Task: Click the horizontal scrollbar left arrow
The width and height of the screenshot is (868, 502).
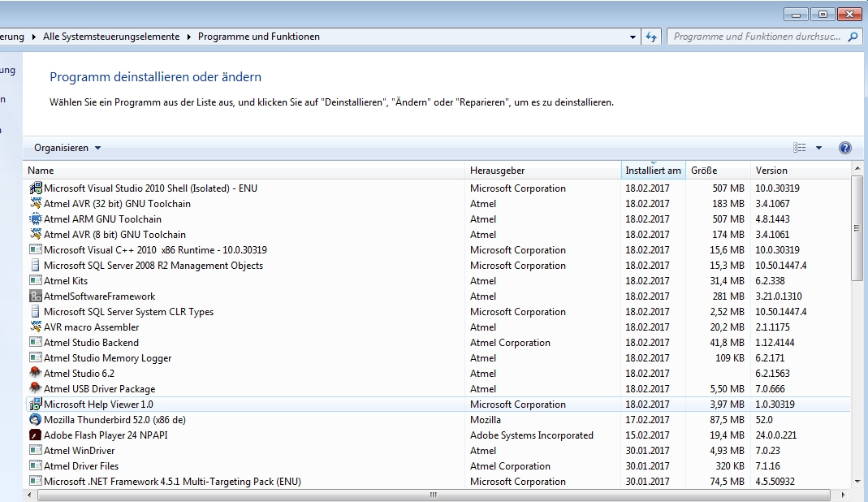Action: (x=29, y=495)
